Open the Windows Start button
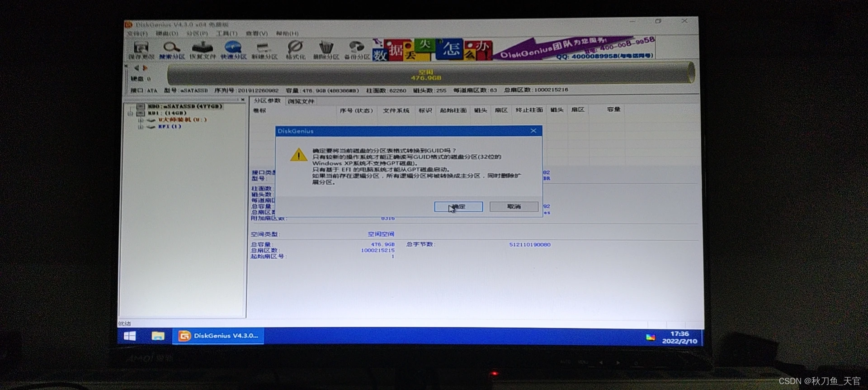The image size is (868, 390). [x=130, y=336]
